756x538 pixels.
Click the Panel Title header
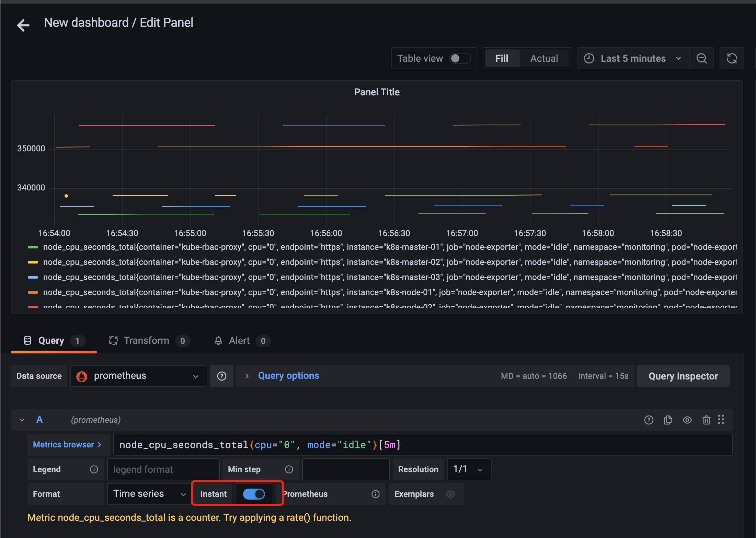(x=377, y=92)
